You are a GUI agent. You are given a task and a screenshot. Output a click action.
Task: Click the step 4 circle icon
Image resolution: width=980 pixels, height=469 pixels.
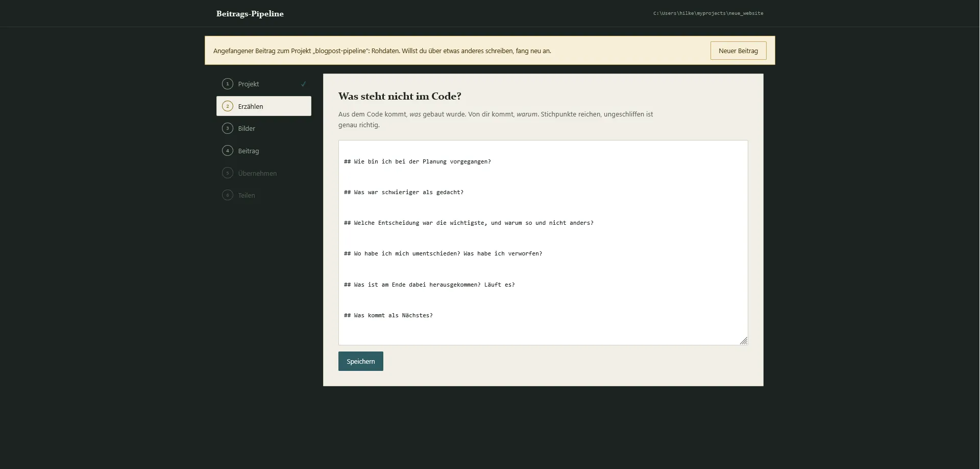228,151
